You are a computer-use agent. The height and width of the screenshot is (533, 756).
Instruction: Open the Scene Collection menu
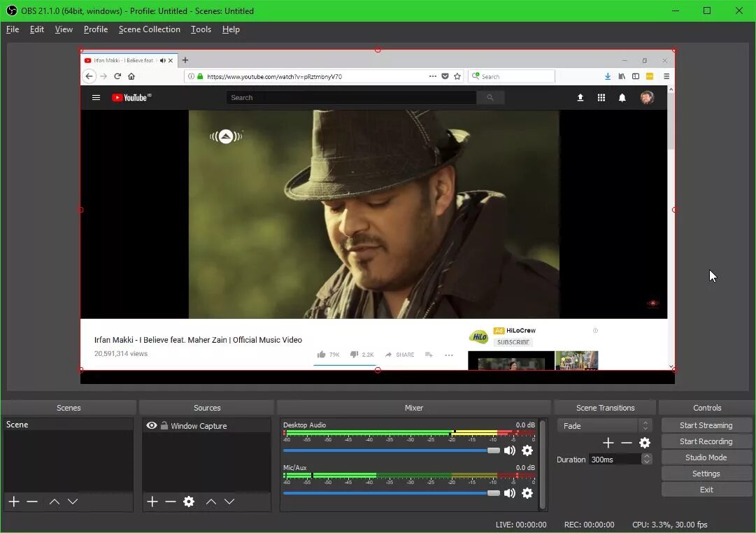tap(150, 29)
